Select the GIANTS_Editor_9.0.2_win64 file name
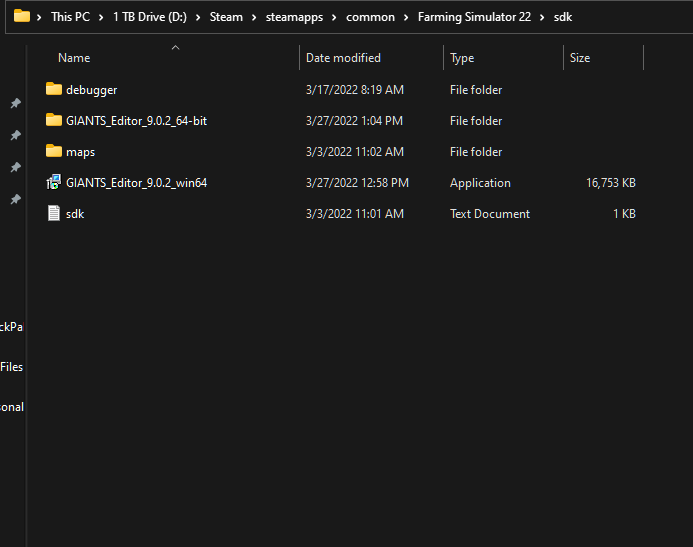The height and width of the screenshot is (547, 693). click(x=136, y=183)
